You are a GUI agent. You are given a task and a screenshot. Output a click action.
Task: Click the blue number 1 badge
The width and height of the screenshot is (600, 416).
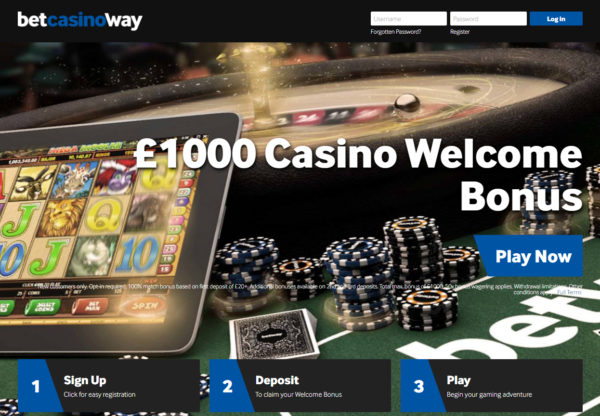pos(36,386)
